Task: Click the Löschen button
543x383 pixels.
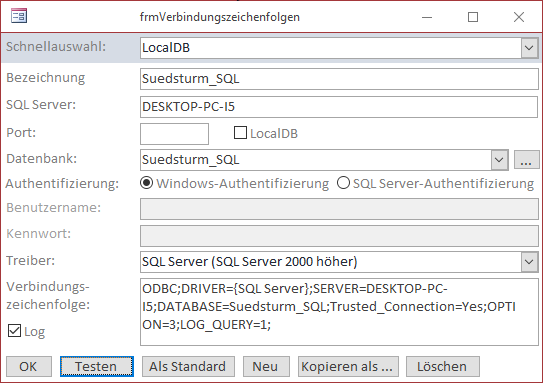Action: point(443,366)
